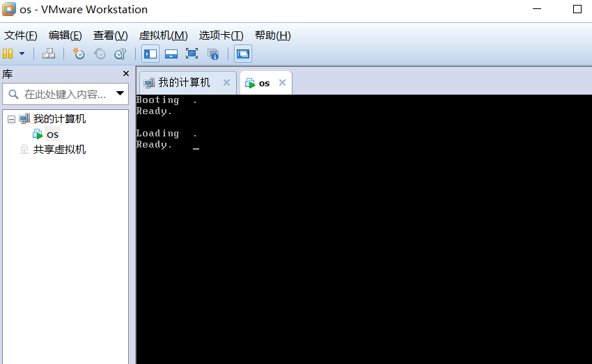Open the 帮助(H) menu
Image resolution: width=592 pixels, height=364 pixels.
click(272, 35)
